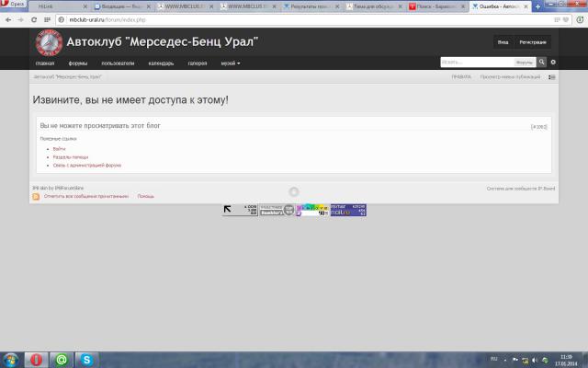588x368 pixels.
Task: Open Opera from the taskbar
Action: pos(36,359)
